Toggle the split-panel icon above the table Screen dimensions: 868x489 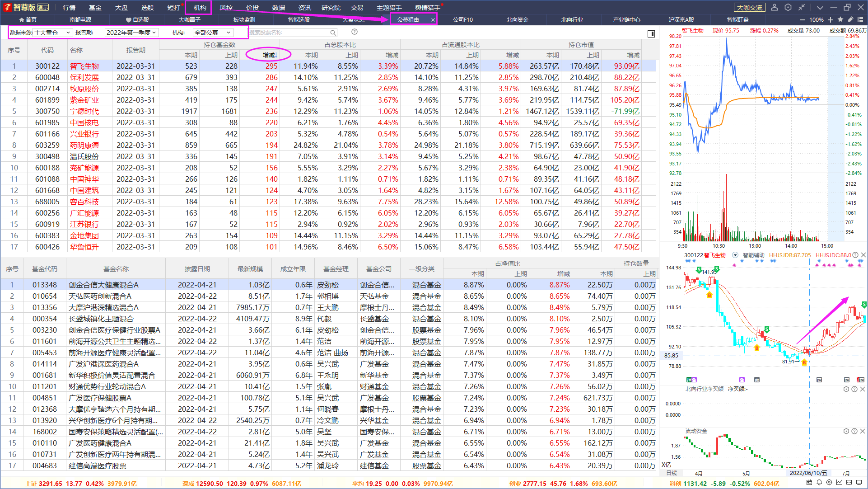point(651,33)
